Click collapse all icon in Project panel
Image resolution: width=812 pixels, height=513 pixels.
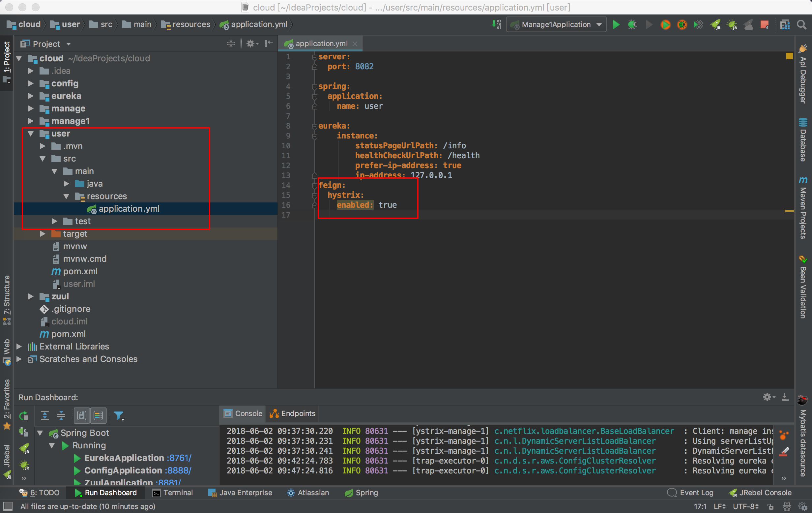click(231, 44)
